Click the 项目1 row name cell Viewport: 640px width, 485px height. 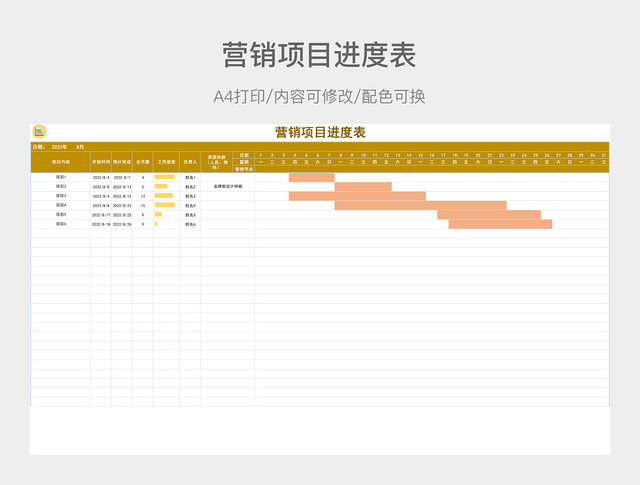[x=60, y=177]
